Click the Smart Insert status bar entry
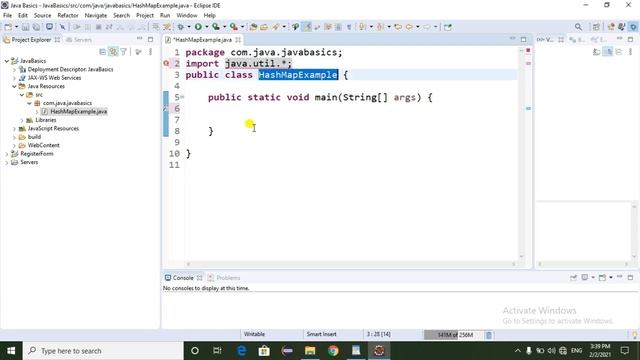Screen dimensions: 640x360 (322, 334)
